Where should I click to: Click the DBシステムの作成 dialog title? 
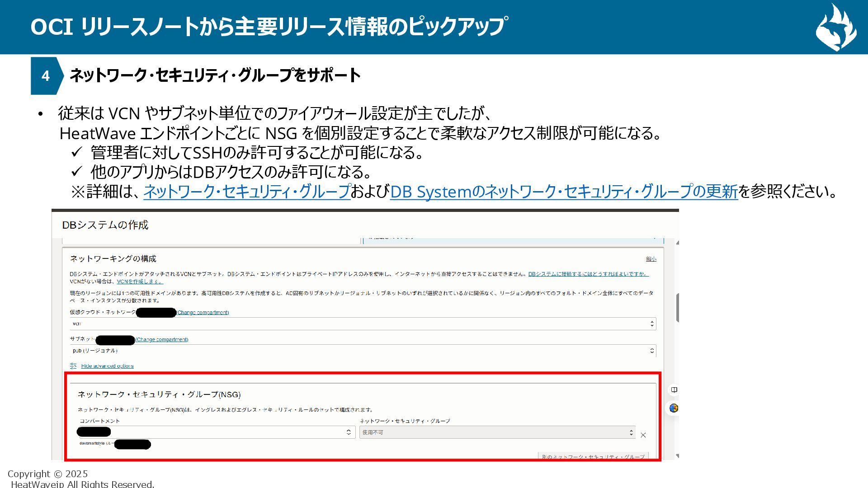click(x=105, y=225)
